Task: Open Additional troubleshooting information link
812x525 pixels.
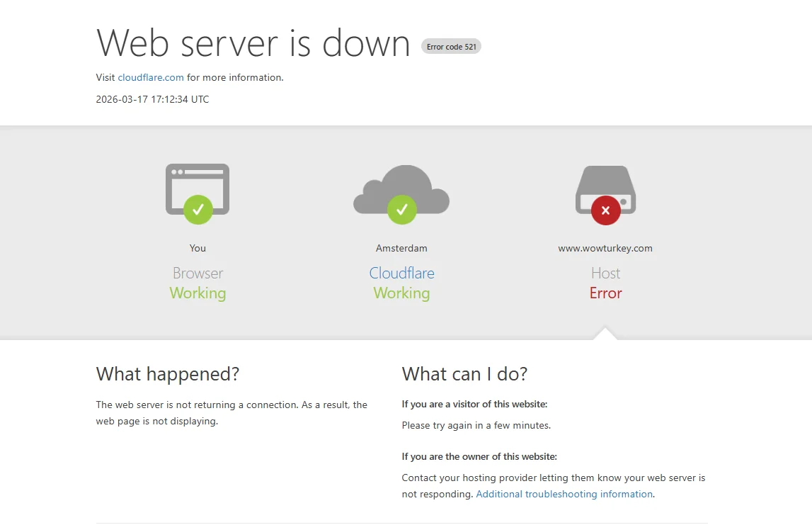Action: tap(564, 494)
